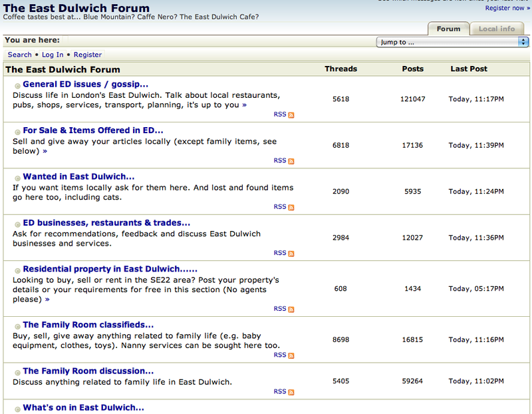Screen dimensions: 532x414
Task: Click last post time Today, 11:39PM
Action: pyautogui.click(x=476, y=145)
